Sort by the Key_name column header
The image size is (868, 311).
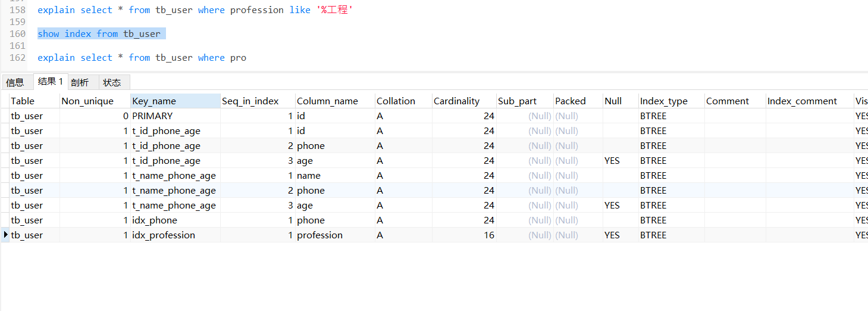[175, 101]
